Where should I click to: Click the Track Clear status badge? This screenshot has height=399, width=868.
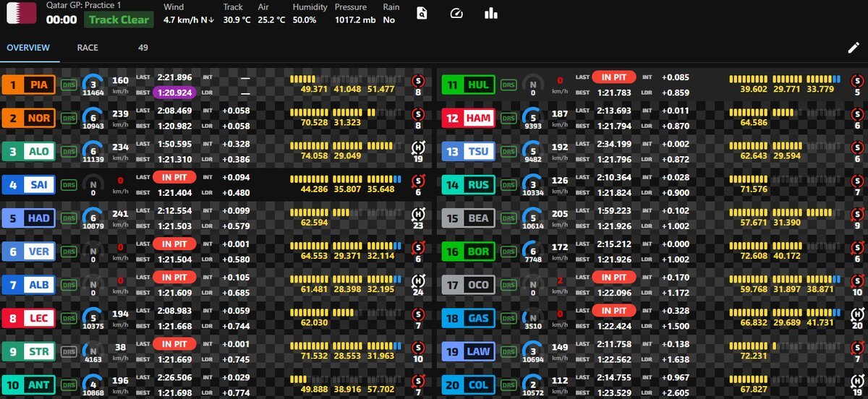pyautogui.click(x=117, y=20)
